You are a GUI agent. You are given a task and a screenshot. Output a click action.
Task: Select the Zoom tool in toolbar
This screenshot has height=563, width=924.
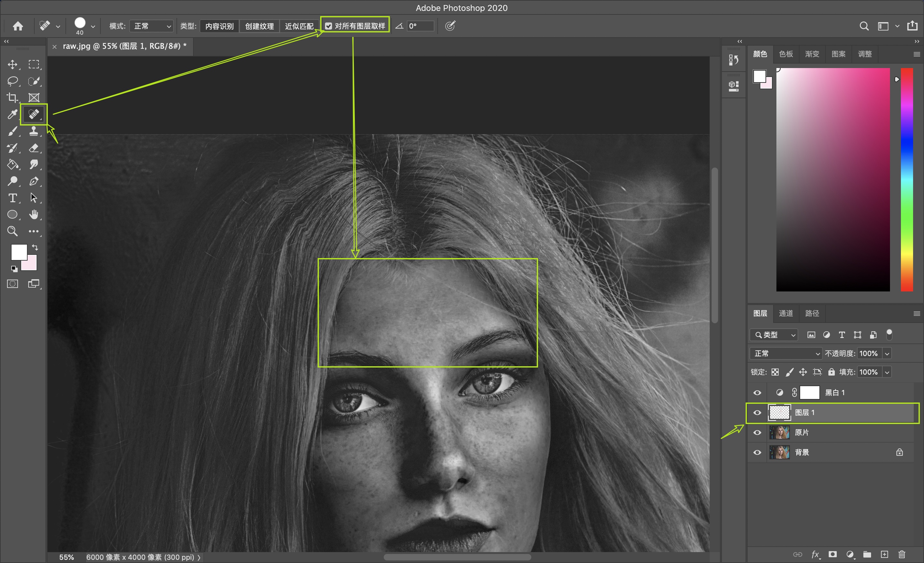tap(13, 231)
